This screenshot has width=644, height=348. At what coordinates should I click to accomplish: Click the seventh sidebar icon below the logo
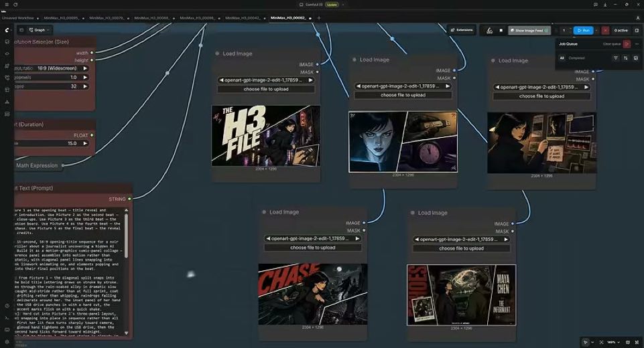7,114
